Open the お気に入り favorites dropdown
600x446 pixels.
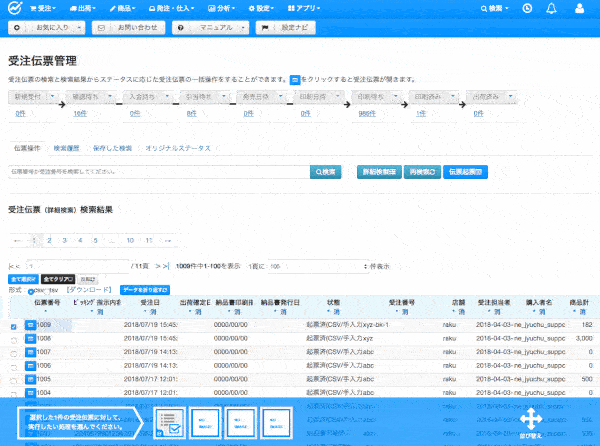click(x=47, y=28)
